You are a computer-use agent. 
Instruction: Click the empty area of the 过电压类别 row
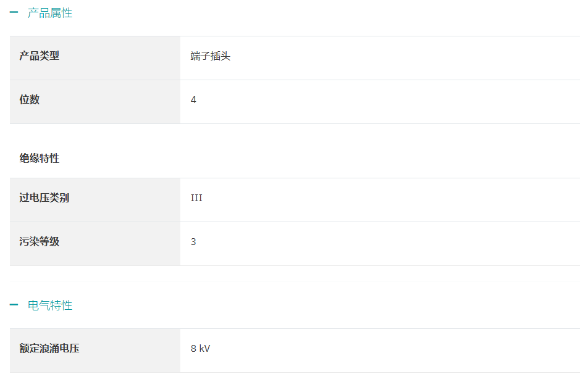coord(391,200)
